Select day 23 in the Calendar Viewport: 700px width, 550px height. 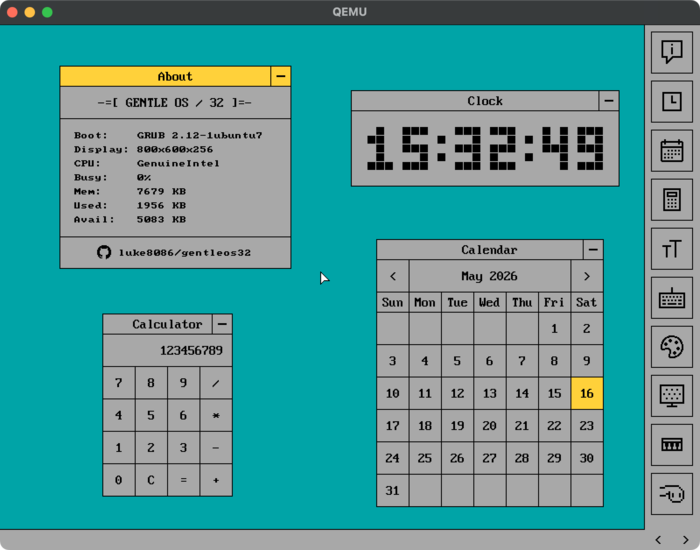point(587,426)
